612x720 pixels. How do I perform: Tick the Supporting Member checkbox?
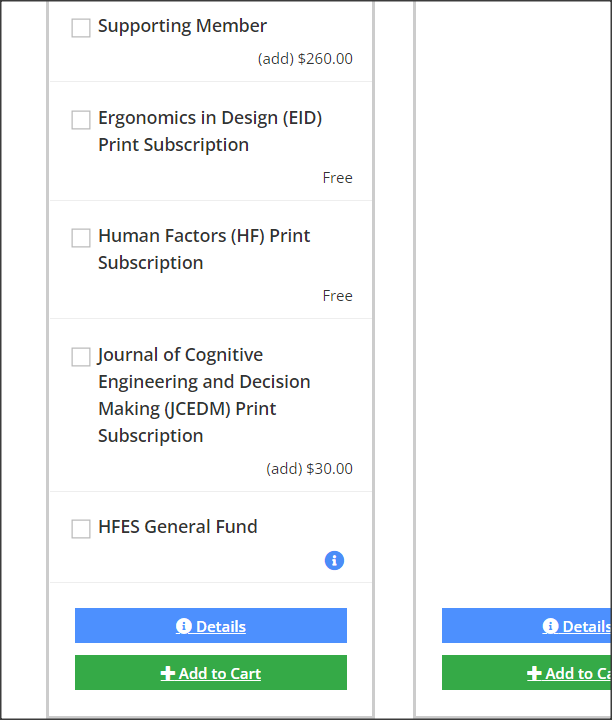(x=81, y=28)
